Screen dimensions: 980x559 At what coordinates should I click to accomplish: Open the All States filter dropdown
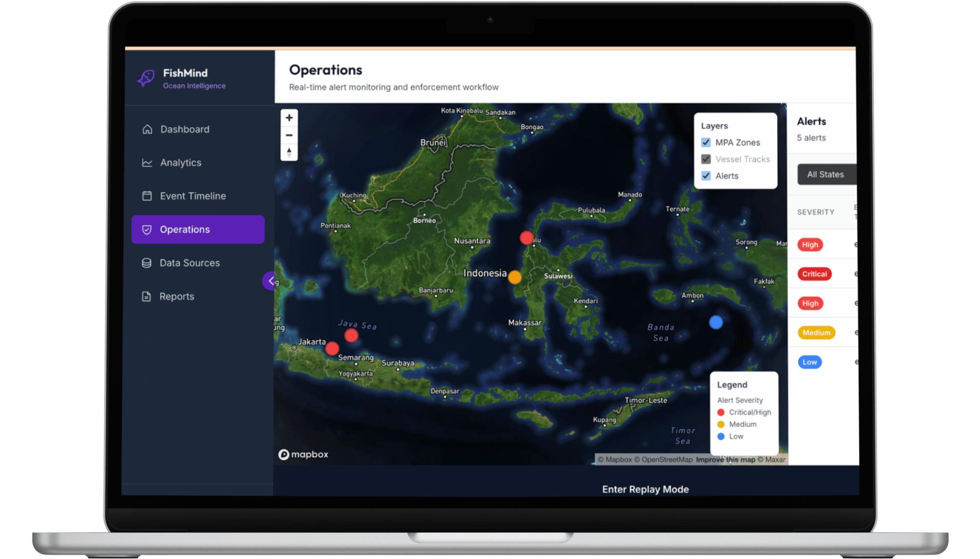[x=826, y=174]
